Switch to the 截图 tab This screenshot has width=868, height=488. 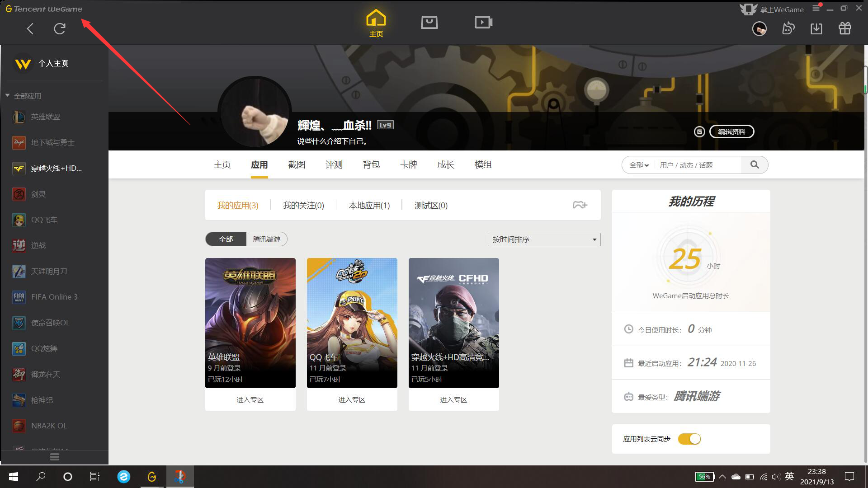tap(297, 165)
